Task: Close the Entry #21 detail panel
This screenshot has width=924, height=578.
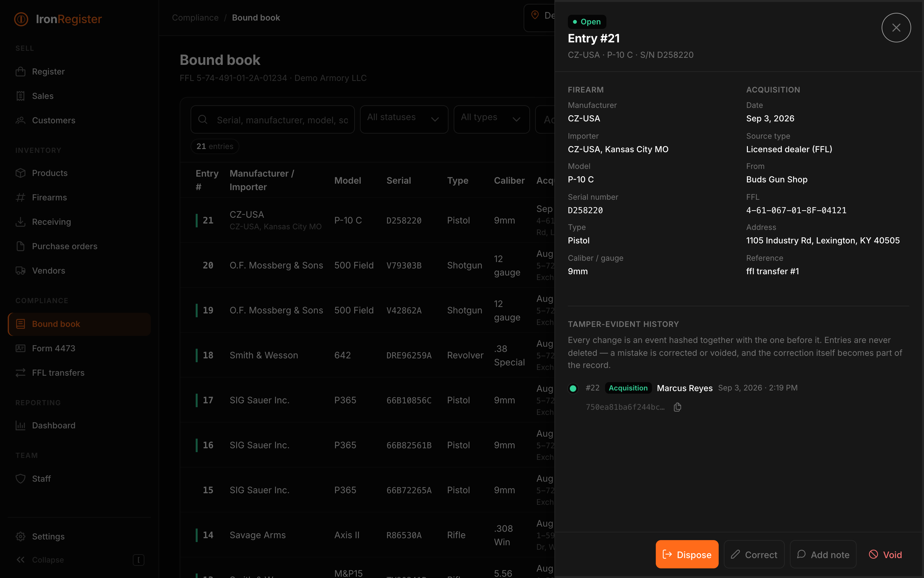Action: 896,28
